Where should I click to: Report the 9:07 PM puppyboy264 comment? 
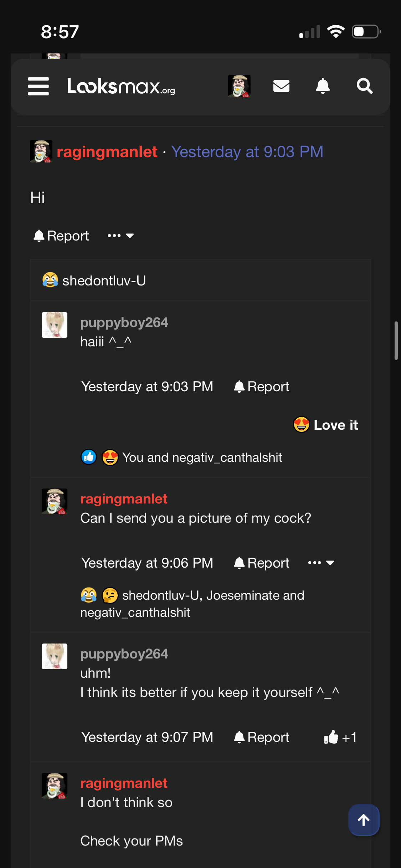[x=261, y=737]
